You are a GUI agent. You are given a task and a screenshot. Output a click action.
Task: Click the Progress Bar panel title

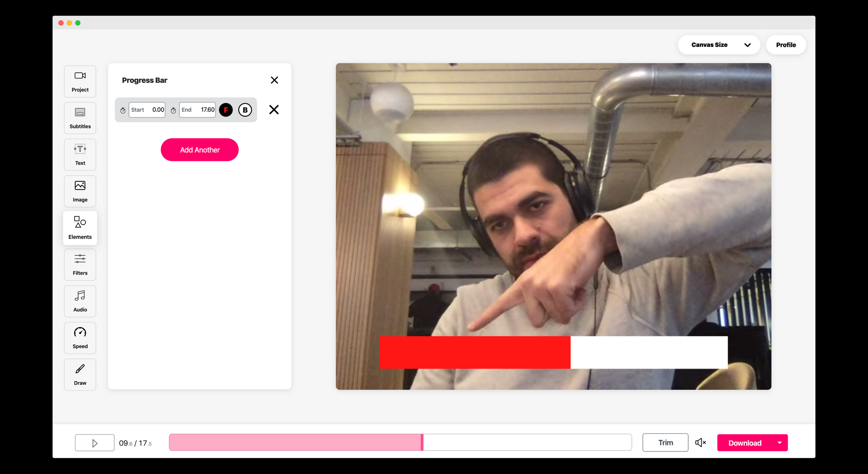(145, 80)
